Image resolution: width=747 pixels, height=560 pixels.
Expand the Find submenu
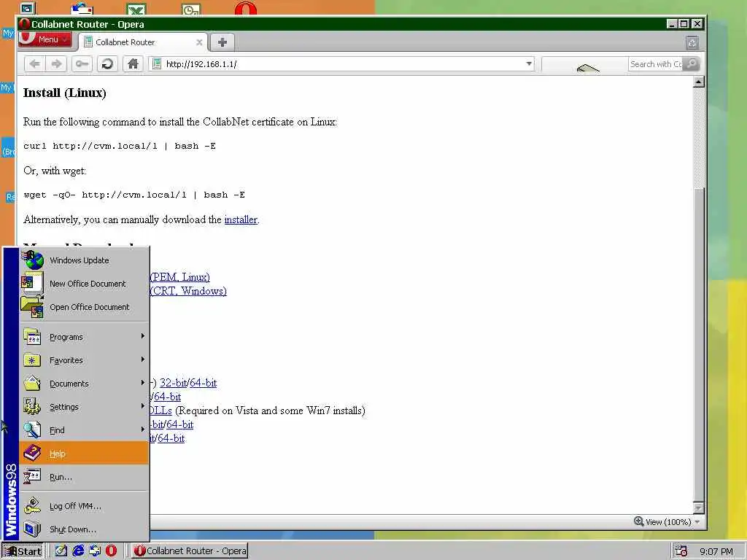coord(84,430)
